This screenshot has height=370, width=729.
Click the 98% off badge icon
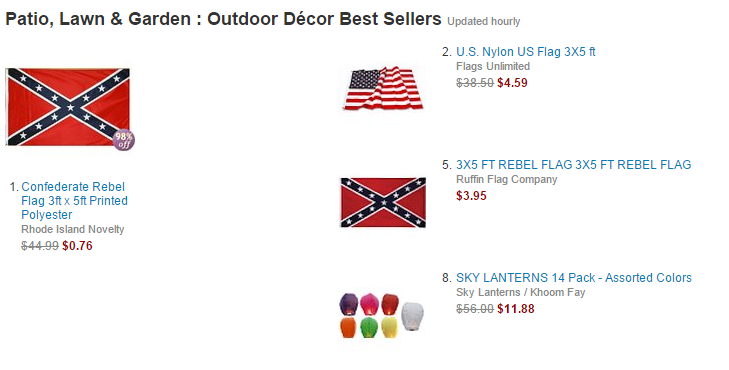pyautogui.click(x=124, y=140)
